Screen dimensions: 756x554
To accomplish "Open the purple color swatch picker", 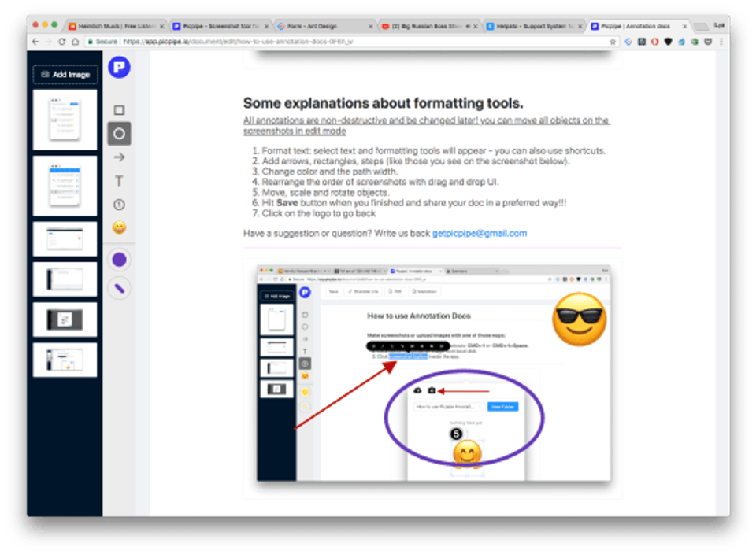I will 119,260.
